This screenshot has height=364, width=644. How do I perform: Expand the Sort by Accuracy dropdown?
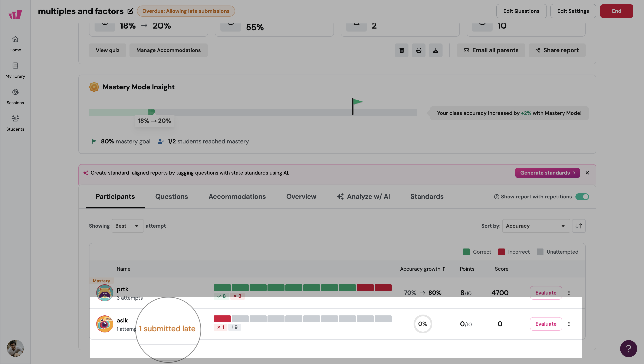pyautogui.click(x=536, y=226)
